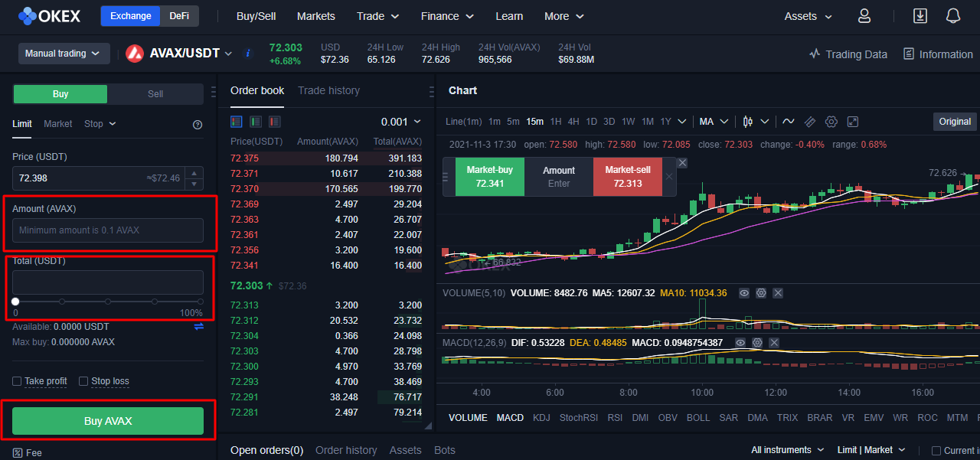Remove the VOLUME indicator
This screenshot has height=460, width=980.
coord(778,293)
